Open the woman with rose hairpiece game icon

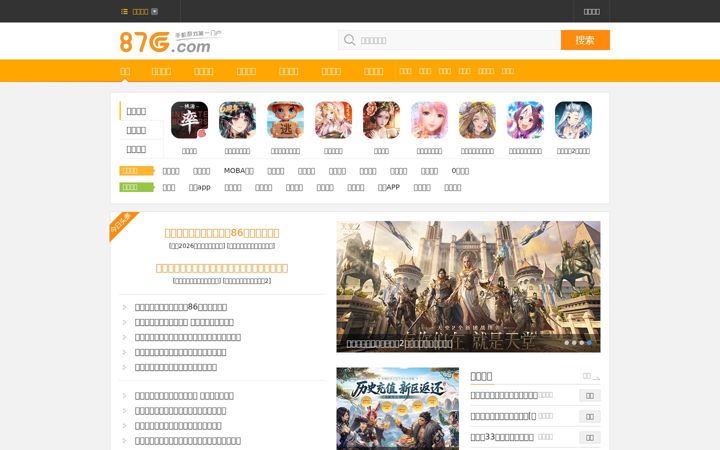(x=381, y=120)
